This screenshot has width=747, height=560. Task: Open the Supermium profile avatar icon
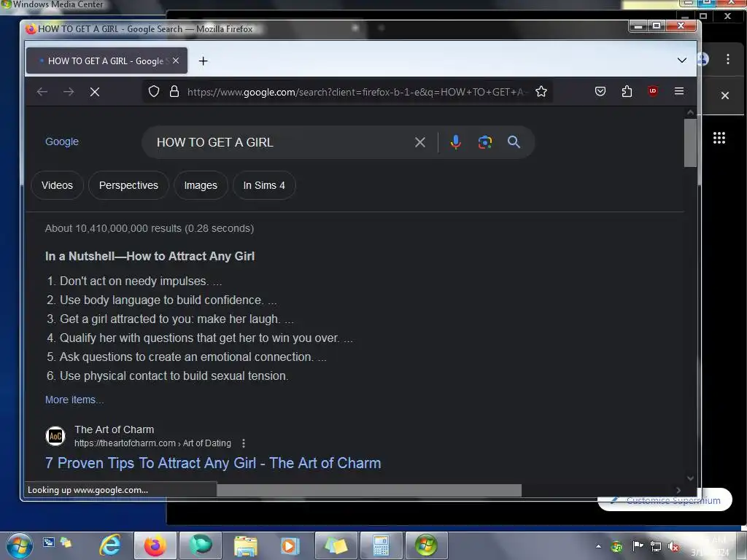(x=704, y=58)
